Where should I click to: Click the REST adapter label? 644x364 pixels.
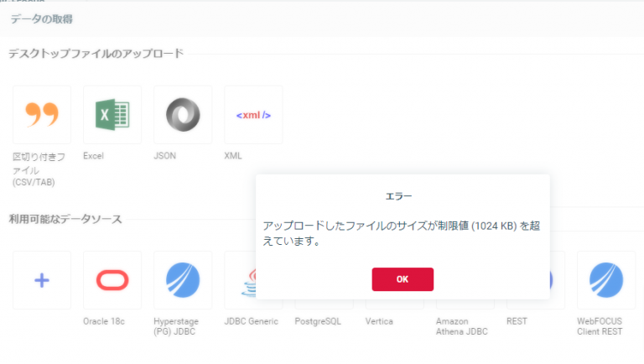517,321
